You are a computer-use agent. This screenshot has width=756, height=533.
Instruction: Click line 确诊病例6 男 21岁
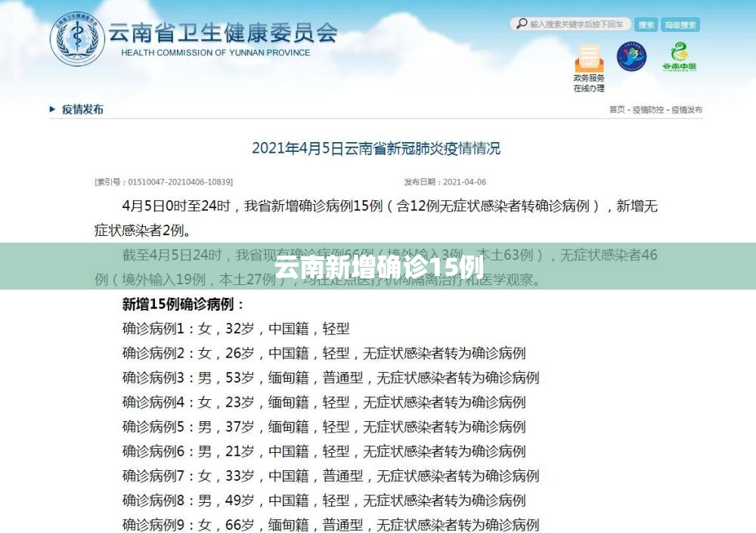pyautogui.click(x=324, y=451)
